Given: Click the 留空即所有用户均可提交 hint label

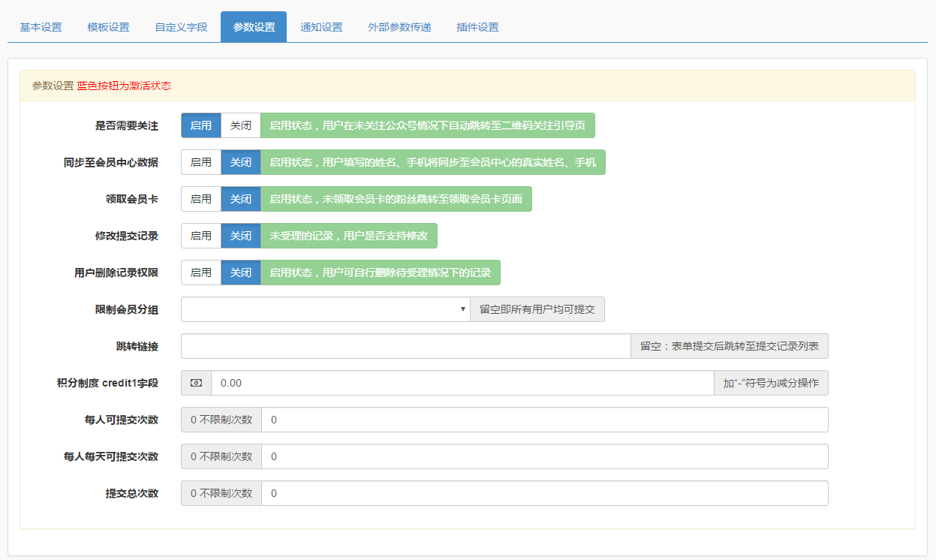Looking at the screenshot, I should 537,309.
